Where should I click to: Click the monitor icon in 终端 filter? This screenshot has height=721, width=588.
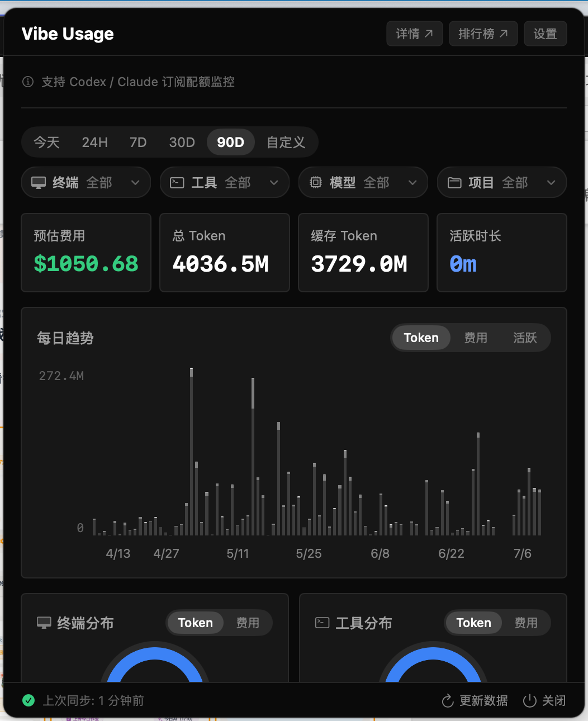[39, 183]
